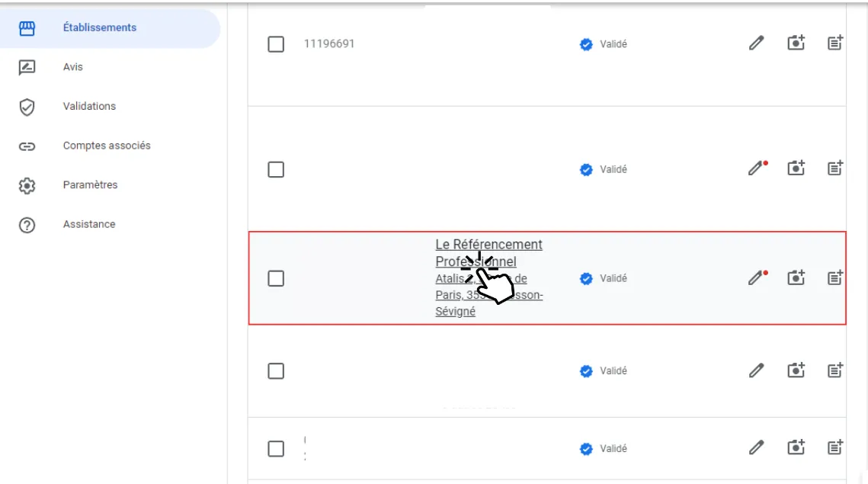The height and width of the screenshot is (484, 868).
Task: Open the Établissements section in the sidebar
Action: pos(110,27)
